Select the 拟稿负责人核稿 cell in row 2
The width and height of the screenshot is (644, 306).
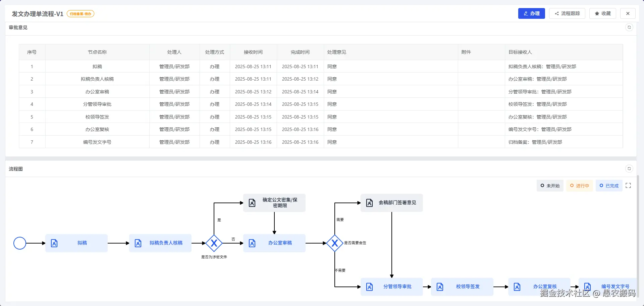(x=97, y=79)
